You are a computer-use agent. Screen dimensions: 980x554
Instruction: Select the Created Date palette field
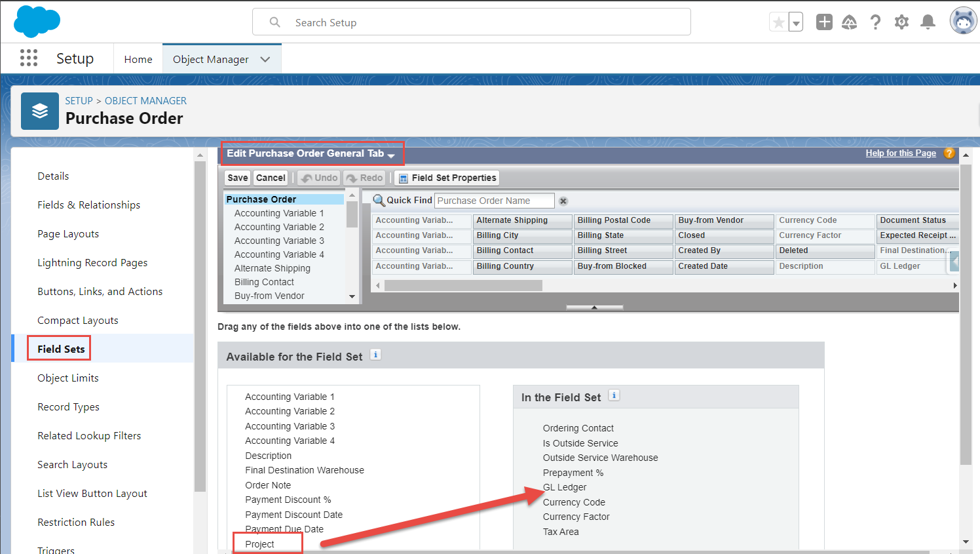pyautogui.click(x=725, y=266)
